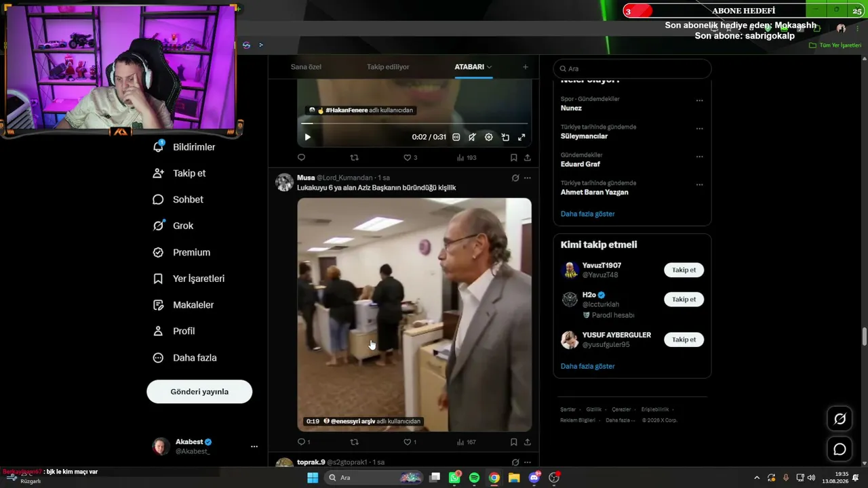Toggle picture-in-picture on top video

505,137
